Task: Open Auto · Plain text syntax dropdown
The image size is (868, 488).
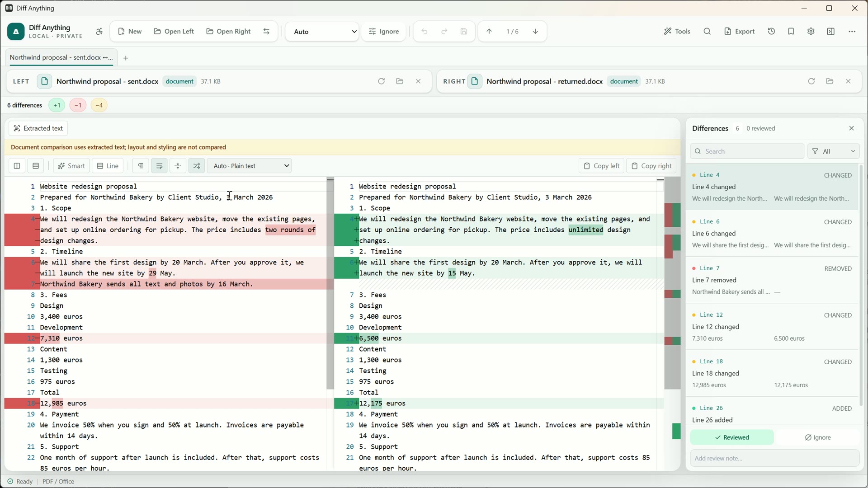Action: tap(249, 166)
